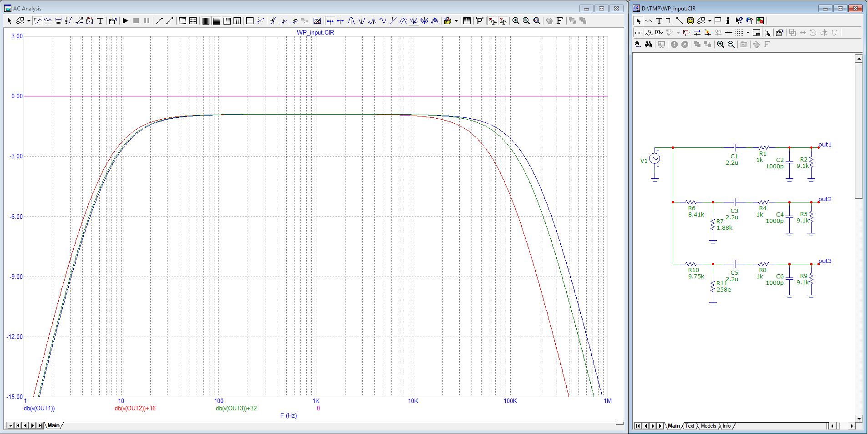Toggle minor log grid lines
The width and height of the screenshot is (868, 434).
227,20
